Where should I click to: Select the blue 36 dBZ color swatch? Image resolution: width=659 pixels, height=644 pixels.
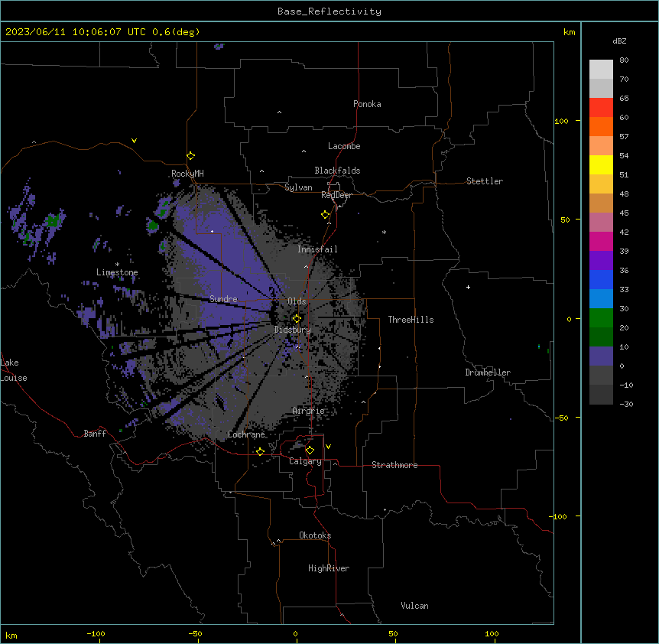tap(601, 279)
